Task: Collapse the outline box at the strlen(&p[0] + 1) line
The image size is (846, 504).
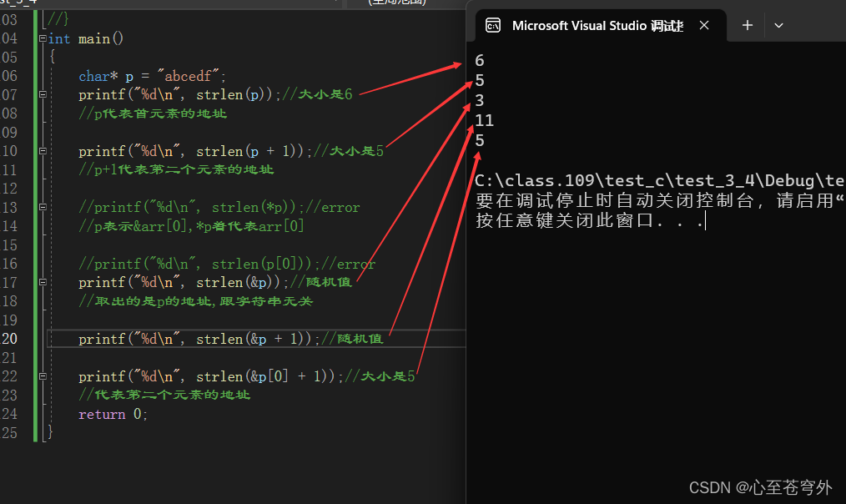Action: click(43, 376)
